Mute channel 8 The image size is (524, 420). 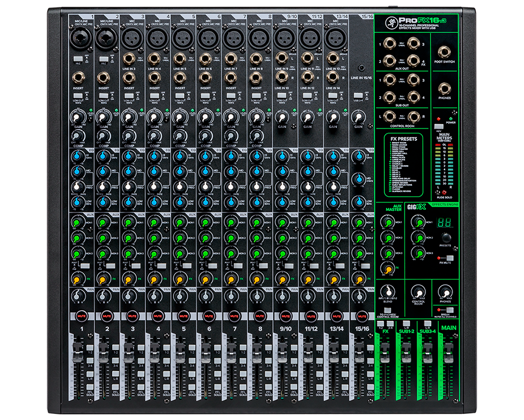coord(260,316)
